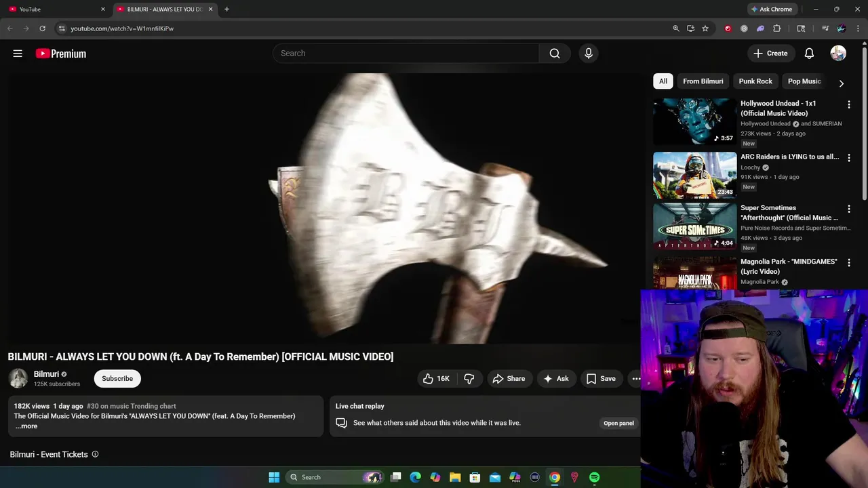
Task: Open Hollywood Undead 1x1 video thumbnail
Action: click(x=694, y=121)
